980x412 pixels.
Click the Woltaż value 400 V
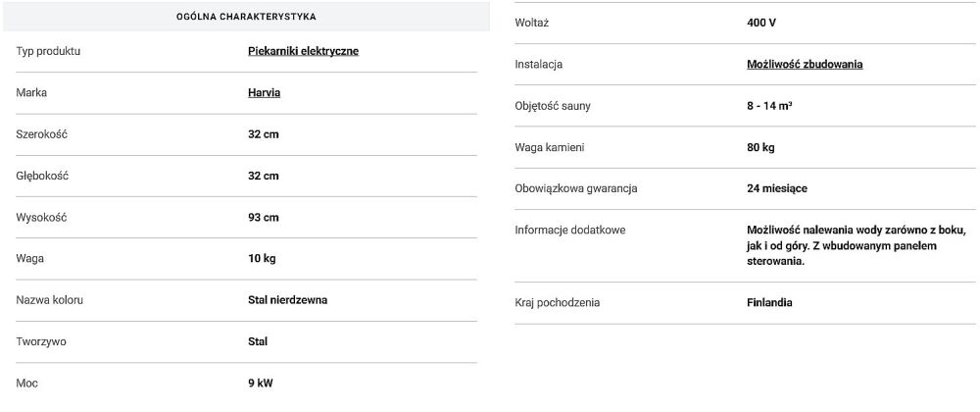tap(761, 23)
